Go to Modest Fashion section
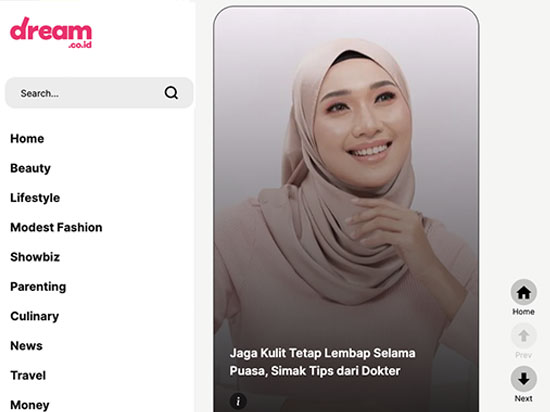This screenshot has width=550, height=412. [x=56, y=228]
